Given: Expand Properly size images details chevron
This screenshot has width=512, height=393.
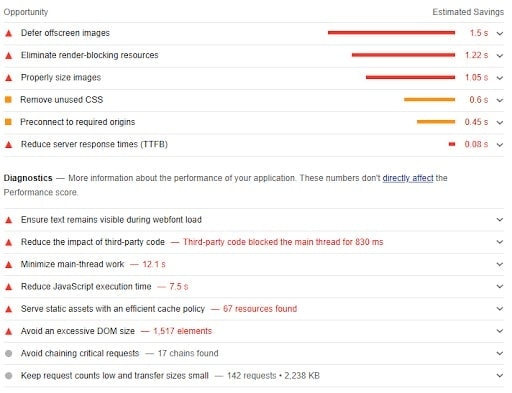Looking at the screenshot, I should (499, 78).
